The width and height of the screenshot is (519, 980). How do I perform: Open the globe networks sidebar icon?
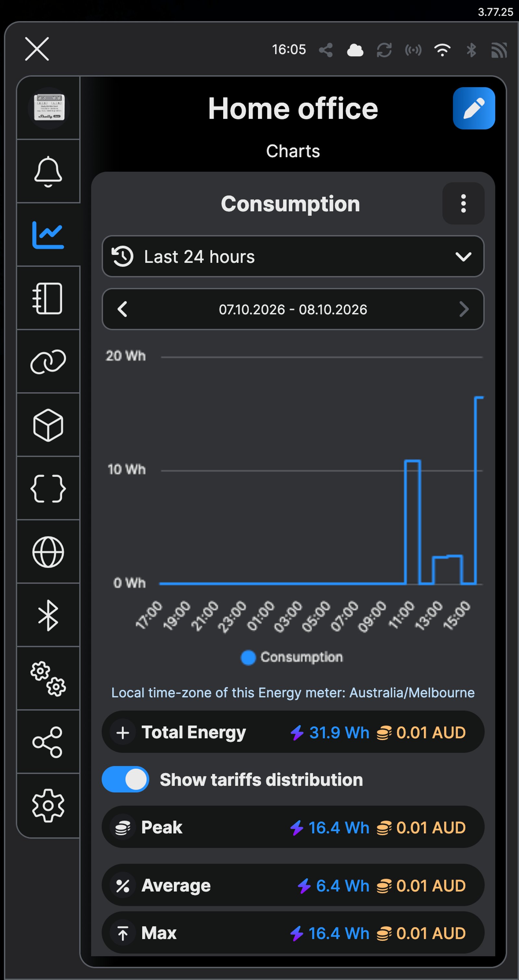pos(48,552)
